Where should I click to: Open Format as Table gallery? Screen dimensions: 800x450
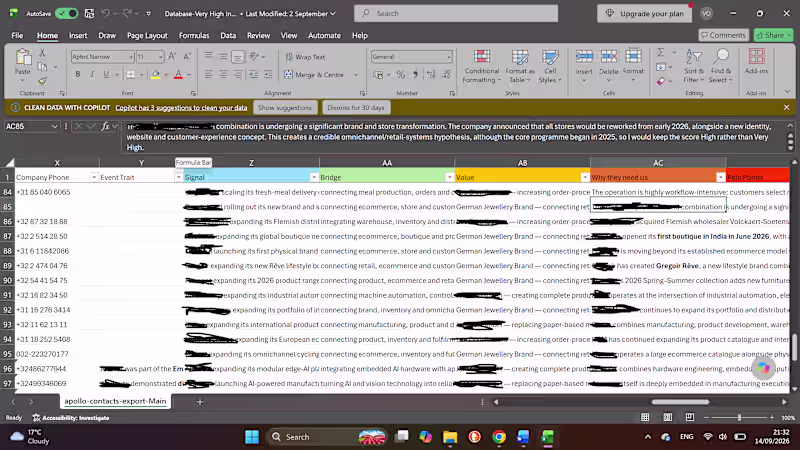[520, 66]
